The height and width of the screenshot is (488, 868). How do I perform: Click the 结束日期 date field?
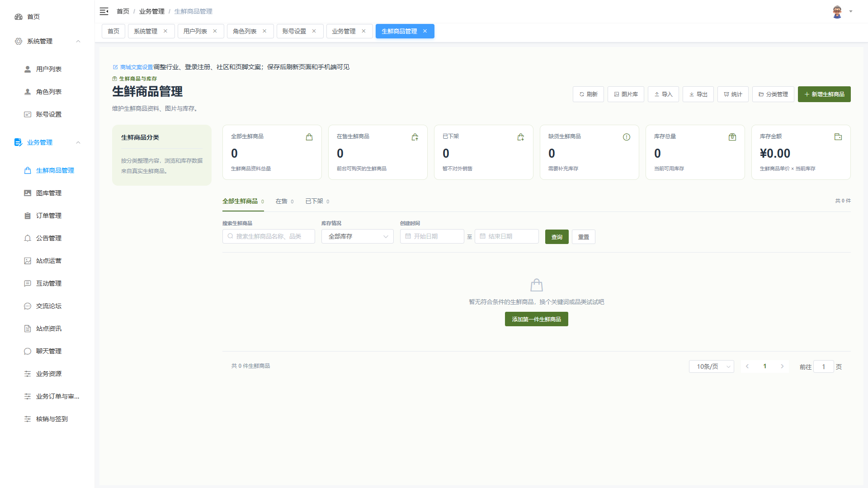507,236
